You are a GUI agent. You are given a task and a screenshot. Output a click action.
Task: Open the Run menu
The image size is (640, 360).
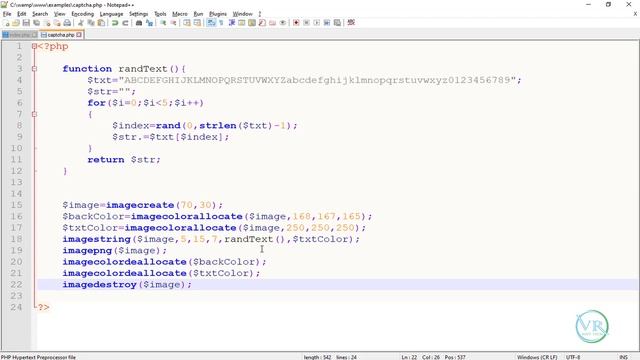[x=198, y=14]
